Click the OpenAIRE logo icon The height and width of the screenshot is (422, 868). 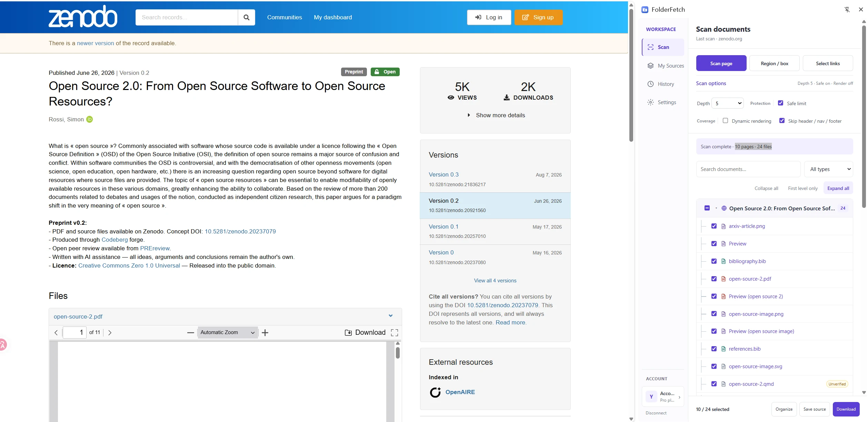(435, 392)
